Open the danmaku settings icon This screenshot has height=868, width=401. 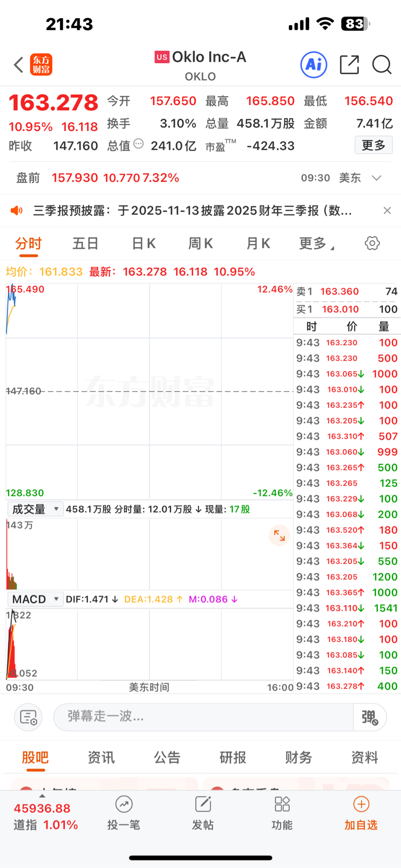coord(28,717)
